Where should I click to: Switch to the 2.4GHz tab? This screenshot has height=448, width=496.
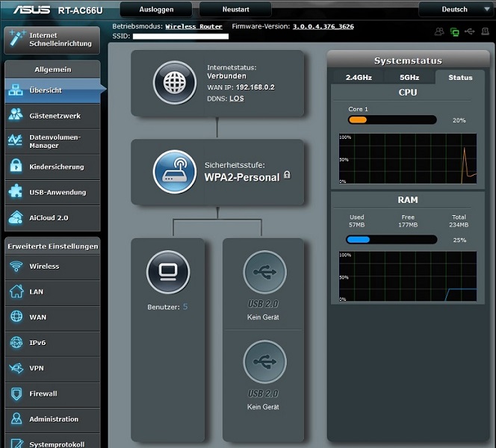pyautogui.click(x=359, y=77)
